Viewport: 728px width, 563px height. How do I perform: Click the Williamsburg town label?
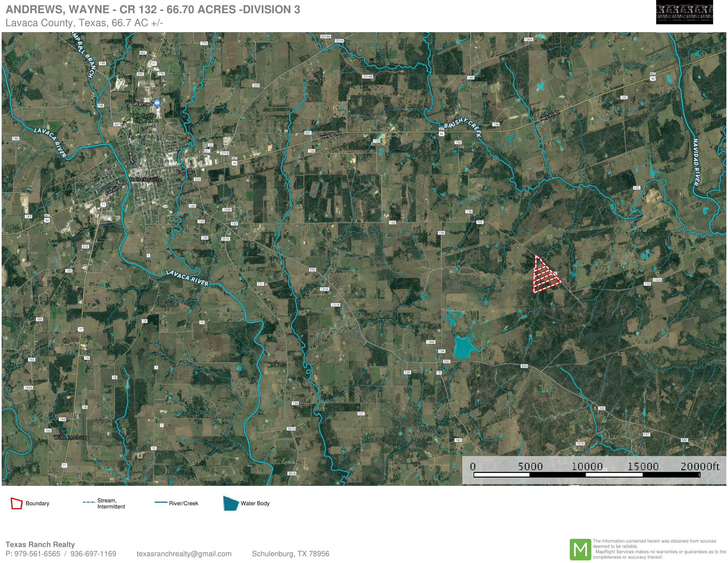(71, 437)
